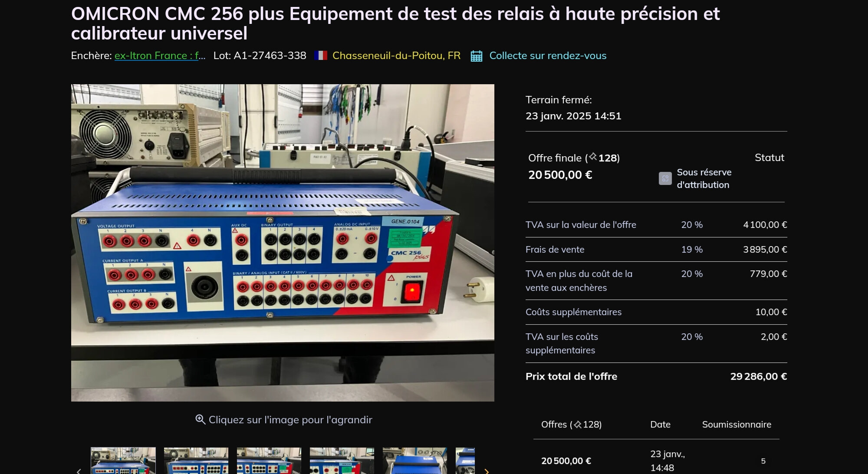This screenshot has height=474, width=868.
Task: Select the fourth image thumbnail
Action: point(342,461)
